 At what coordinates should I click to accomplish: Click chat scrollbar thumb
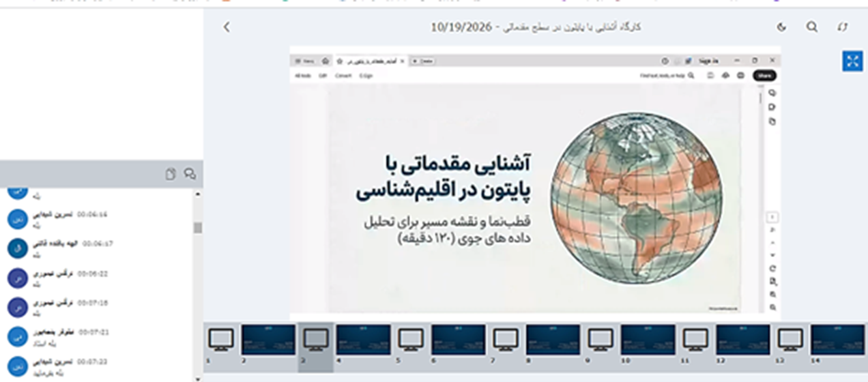198,228
